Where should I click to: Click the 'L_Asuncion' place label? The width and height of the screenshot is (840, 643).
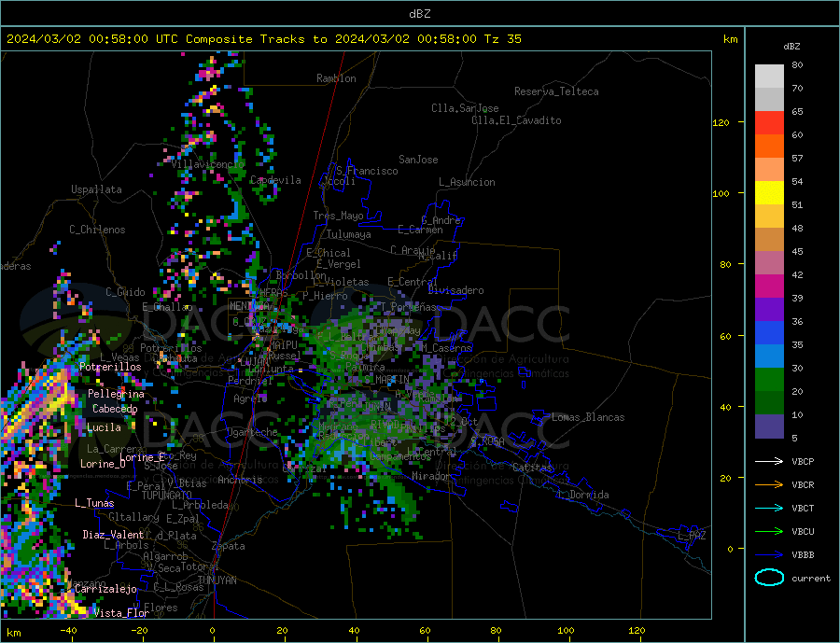(x=467, y=182)
